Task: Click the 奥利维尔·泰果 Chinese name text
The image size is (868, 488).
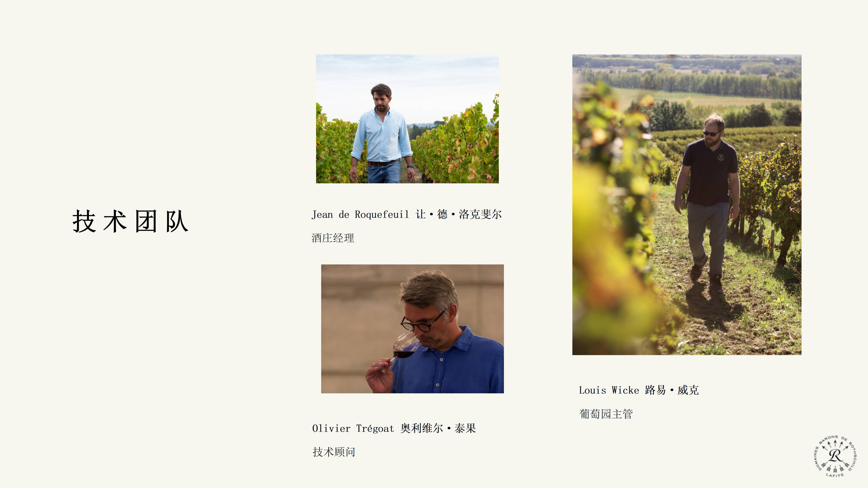Action: coord(438,428)
